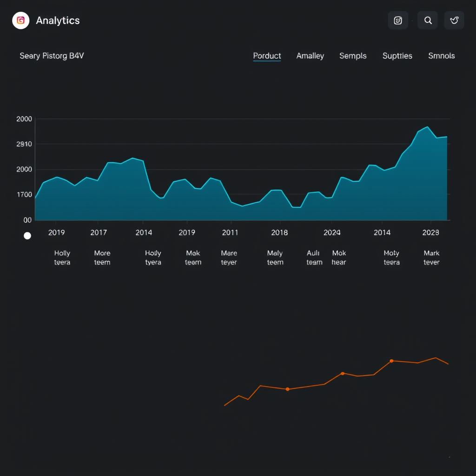Click the highest orange marker on the line chart

392,361
